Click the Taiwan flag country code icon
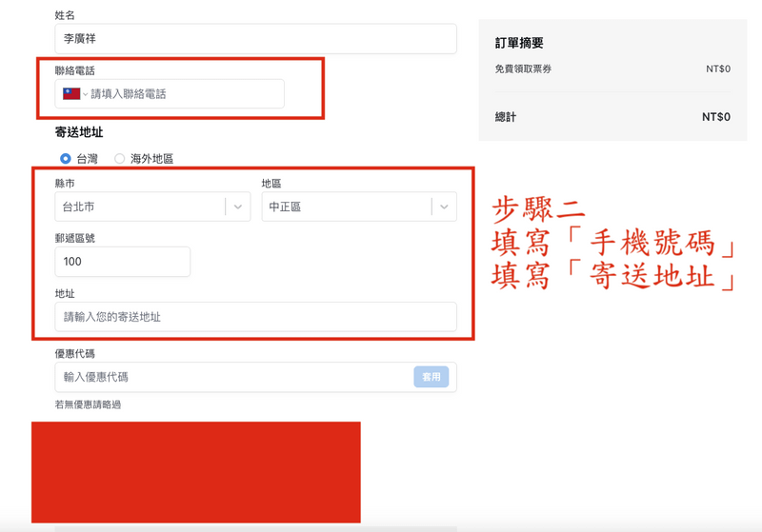 70,94
